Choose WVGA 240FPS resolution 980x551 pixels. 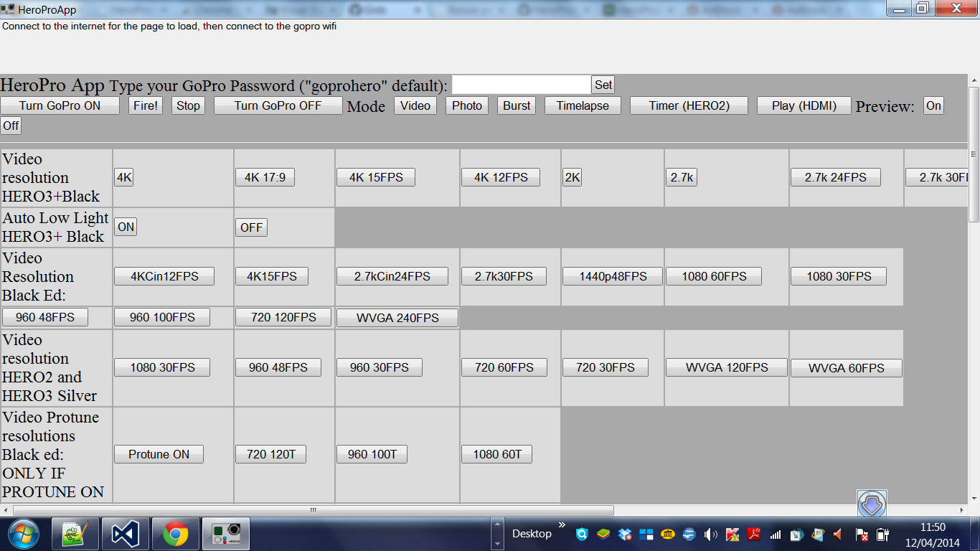[397, 318]
